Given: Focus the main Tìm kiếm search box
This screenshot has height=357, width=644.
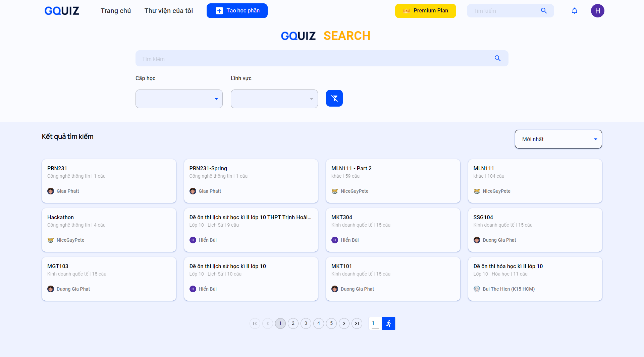Looking at the screenshot, I should pos(322,59).
